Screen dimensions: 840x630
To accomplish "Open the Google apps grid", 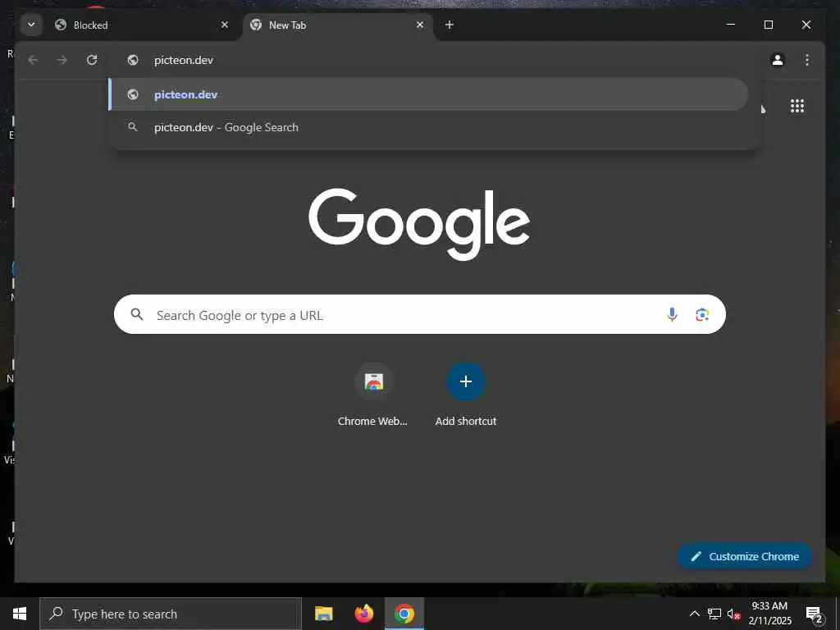I will (x=797, y=106).
